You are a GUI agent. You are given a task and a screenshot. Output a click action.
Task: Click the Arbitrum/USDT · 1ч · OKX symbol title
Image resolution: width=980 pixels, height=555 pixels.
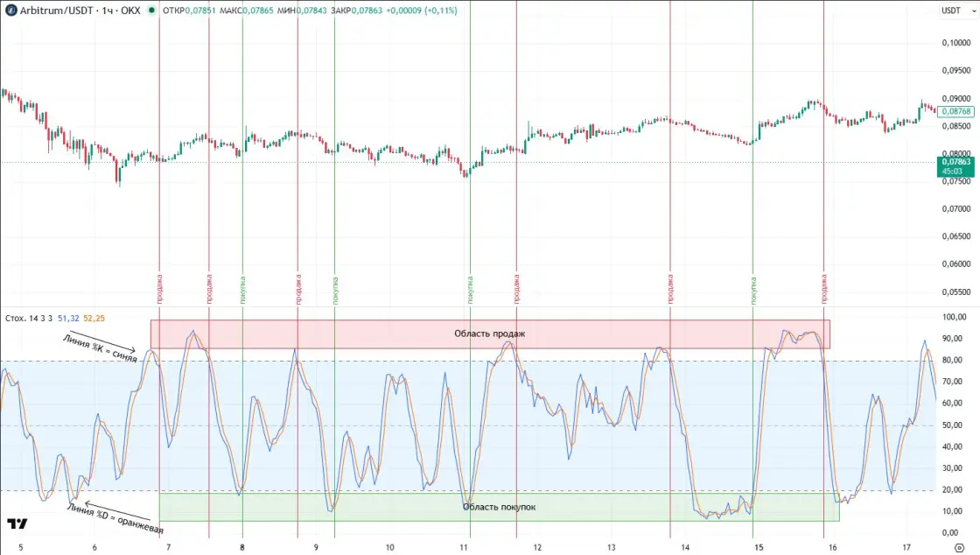(80, 11)
